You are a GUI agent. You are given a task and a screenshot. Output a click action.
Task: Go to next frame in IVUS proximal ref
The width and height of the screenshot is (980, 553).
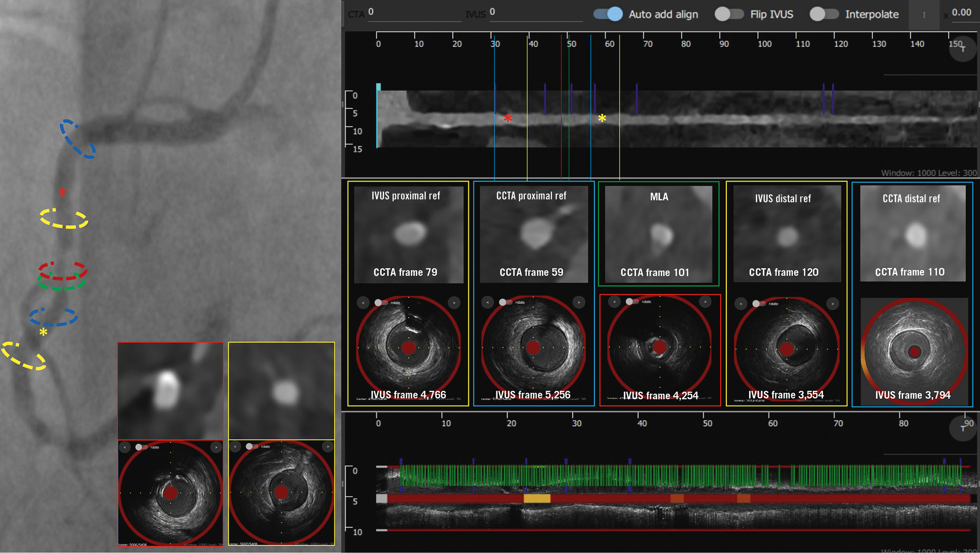pyautogui.click(x=454, y=302)
